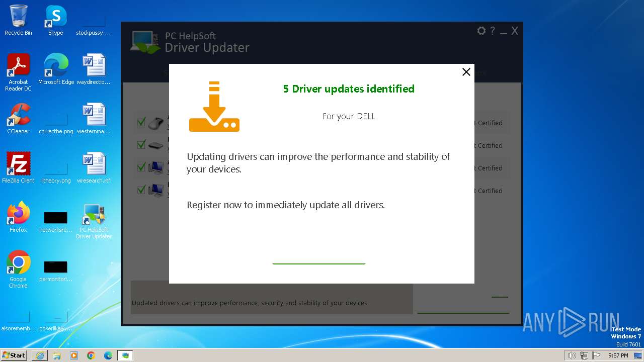Open the Microsoft Edge desktop shortcut
Screen dimensions: 644x362
[56, 69]
